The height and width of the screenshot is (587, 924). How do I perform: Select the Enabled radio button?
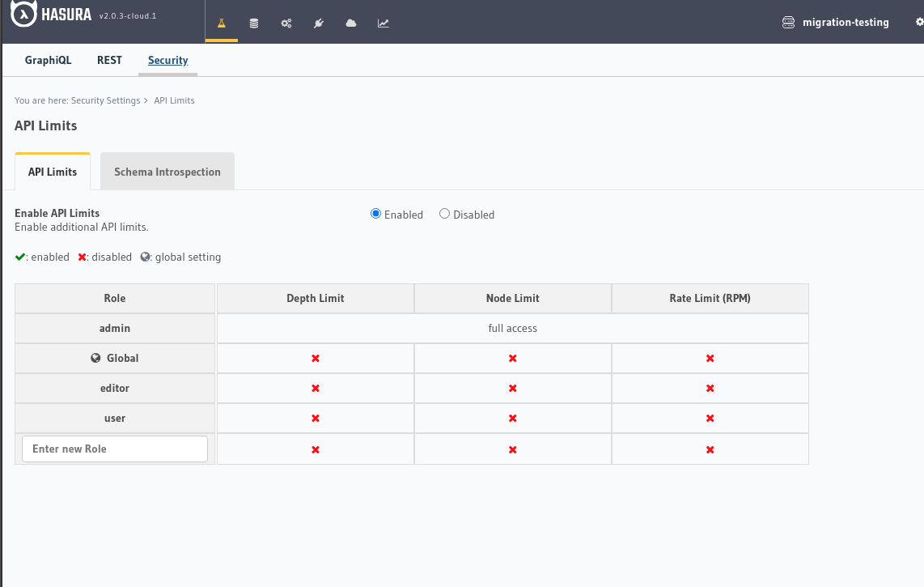click(x=375, y=214)
